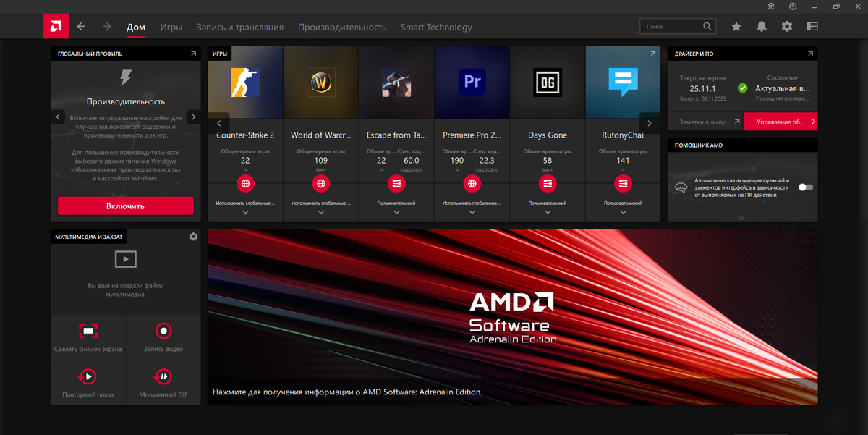The height and width of the screenshot is (435, 868).
Task: Click Актуальная driver status text
Action: 782,88
